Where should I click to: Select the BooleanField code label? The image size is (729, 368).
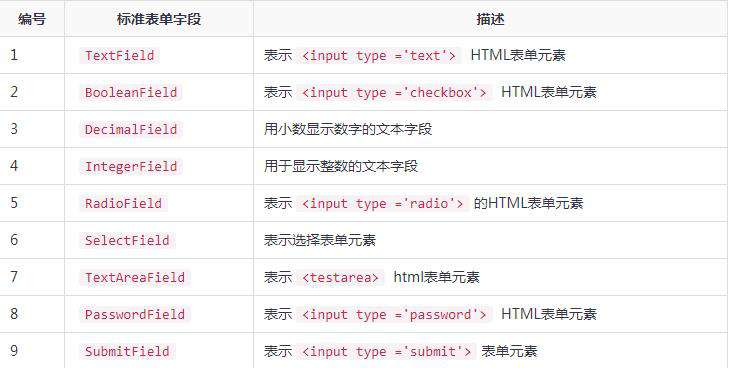pos(131,92)
